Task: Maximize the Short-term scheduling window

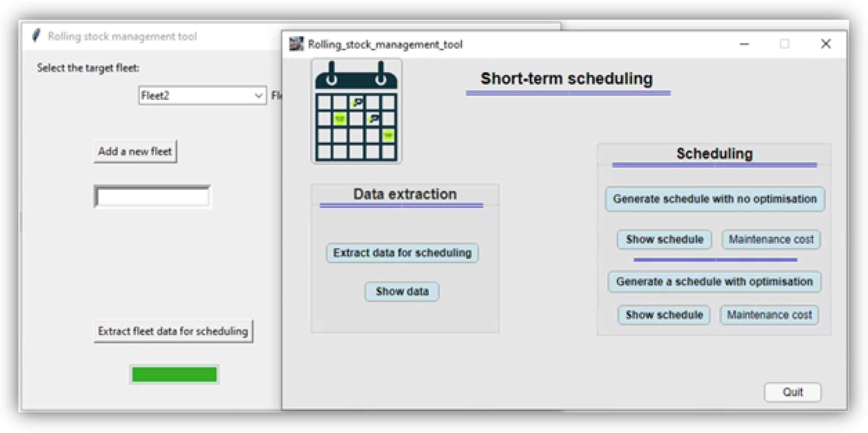Action: [784, 44]
